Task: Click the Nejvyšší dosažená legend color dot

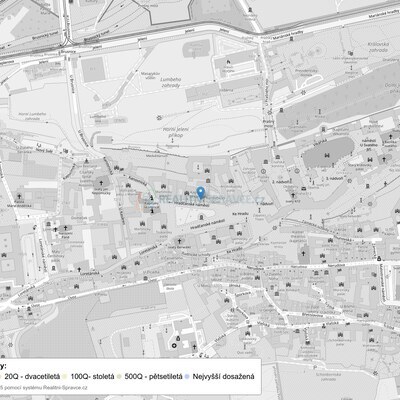Action: click(187, 377)
